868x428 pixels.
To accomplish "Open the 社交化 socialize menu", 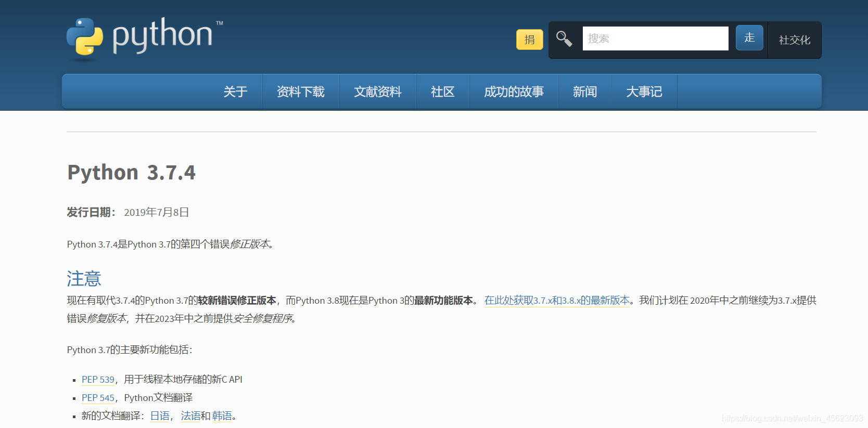I will 795,40.
